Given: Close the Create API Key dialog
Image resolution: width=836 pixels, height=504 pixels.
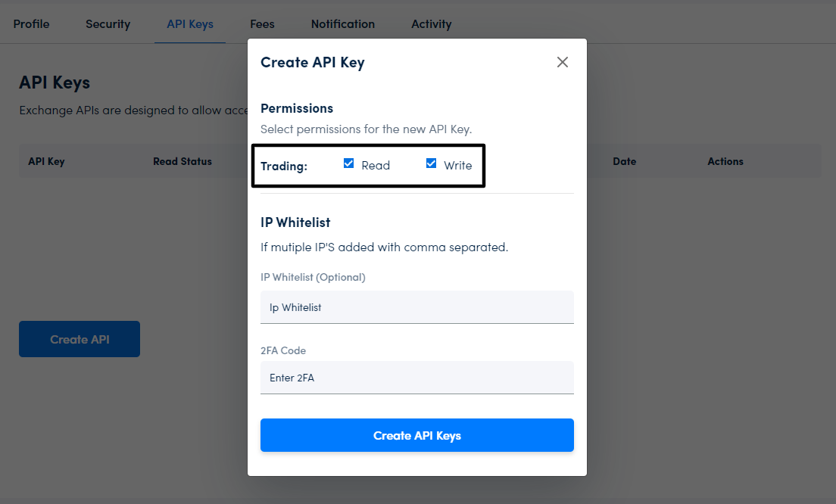Looking at the screenshot, I should [563, 62].
